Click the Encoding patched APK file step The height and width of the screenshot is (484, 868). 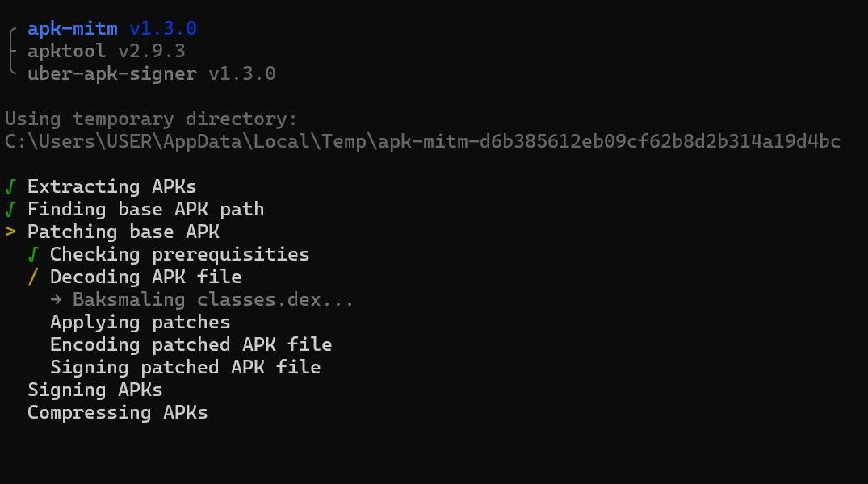tap(191, 344)
